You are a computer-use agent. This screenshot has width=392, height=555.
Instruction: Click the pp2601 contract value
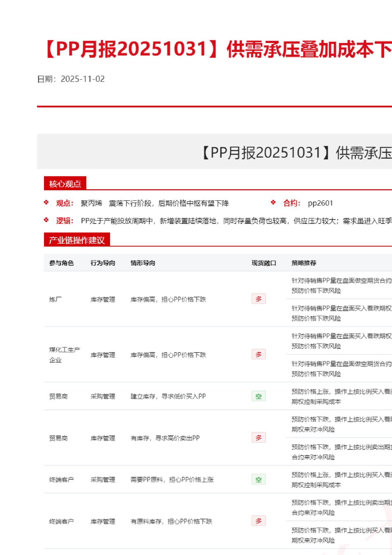pos(320,203)
